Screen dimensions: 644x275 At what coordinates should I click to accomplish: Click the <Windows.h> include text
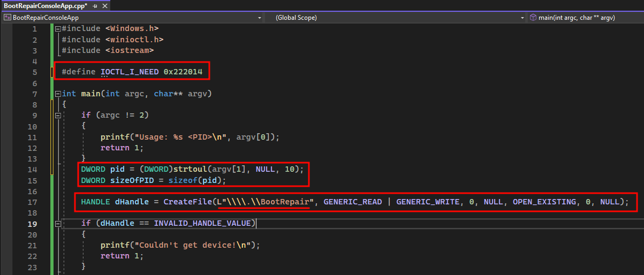pyautogui.click(x=132, y=28)
